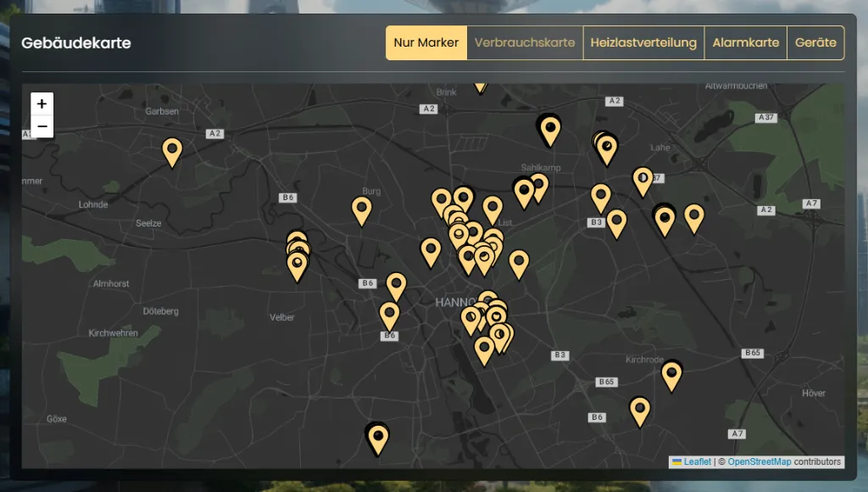Zoom out of the map
This screenshot has width=868, height=492.
pos(42,126)
